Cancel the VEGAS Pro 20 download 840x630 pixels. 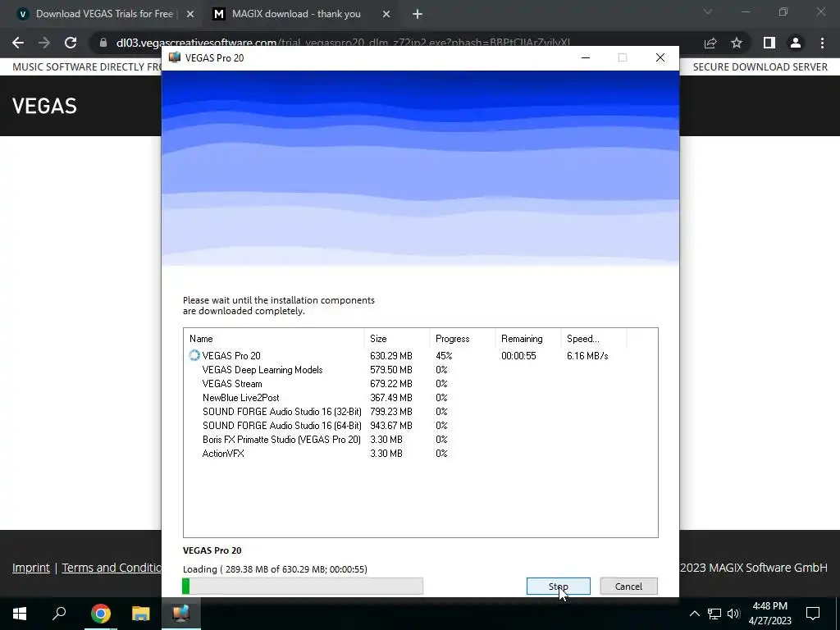click(628, 586)
